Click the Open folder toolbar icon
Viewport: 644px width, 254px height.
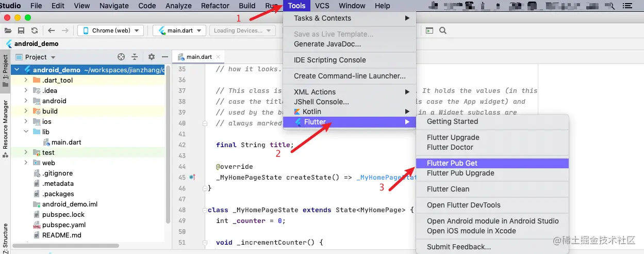(x=8, y=30)
